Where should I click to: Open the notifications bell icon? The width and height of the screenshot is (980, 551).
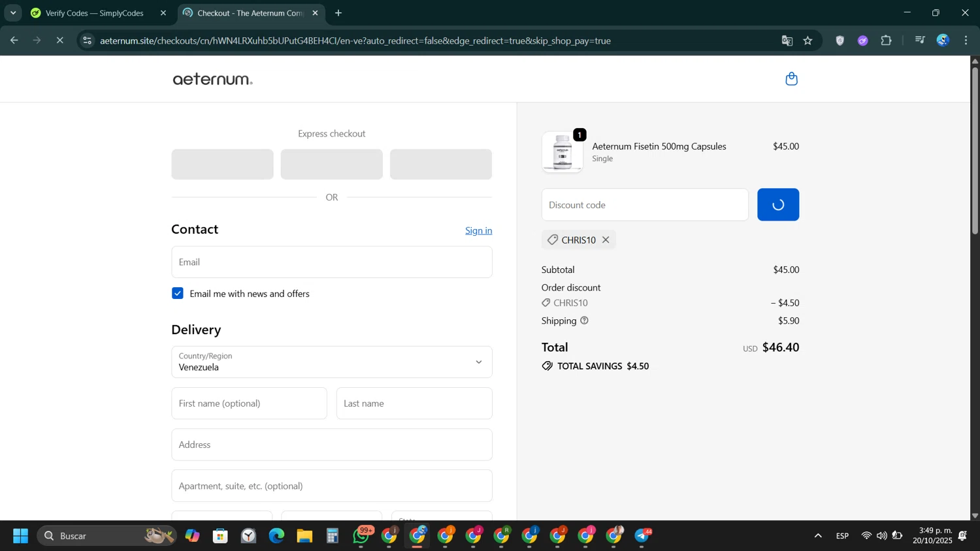pyautogui.click(x=963, y=536)
